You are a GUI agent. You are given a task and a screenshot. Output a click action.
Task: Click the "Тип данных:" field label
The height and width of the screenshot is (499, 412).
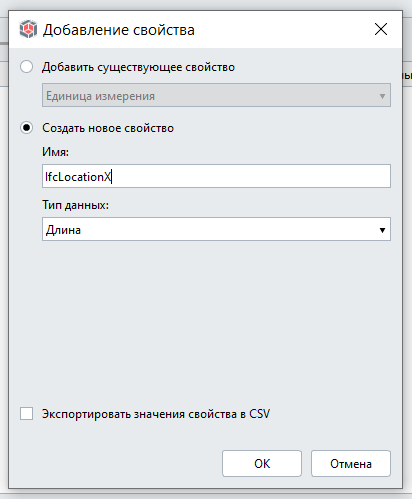pos(75,205)
